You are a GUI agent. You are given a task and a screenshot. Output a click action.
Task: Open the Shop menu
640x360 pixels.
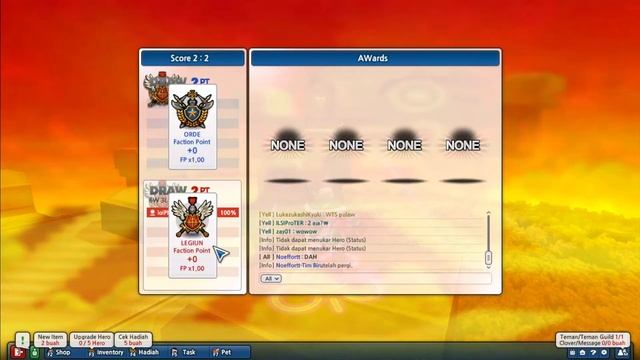point(58,352)
